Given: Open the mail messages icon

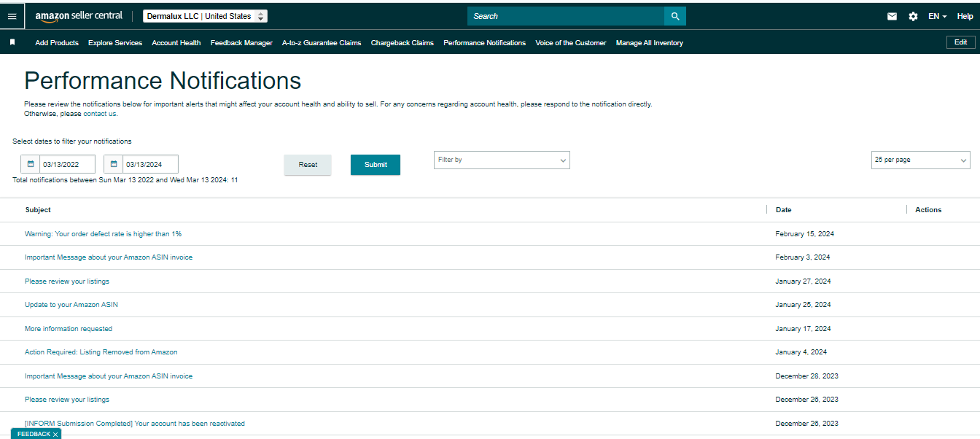Looking at the screenshot, I should (892, 16).
